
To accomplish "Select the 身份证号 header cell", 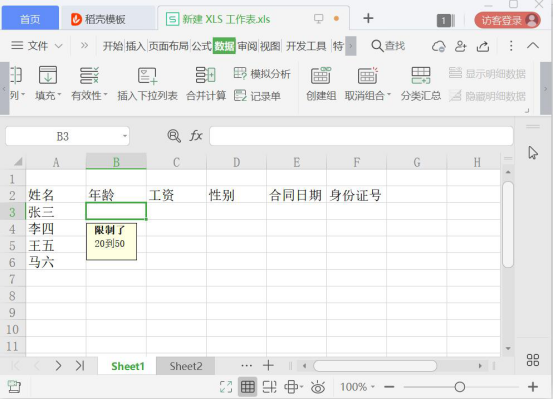I will point(356,195).
